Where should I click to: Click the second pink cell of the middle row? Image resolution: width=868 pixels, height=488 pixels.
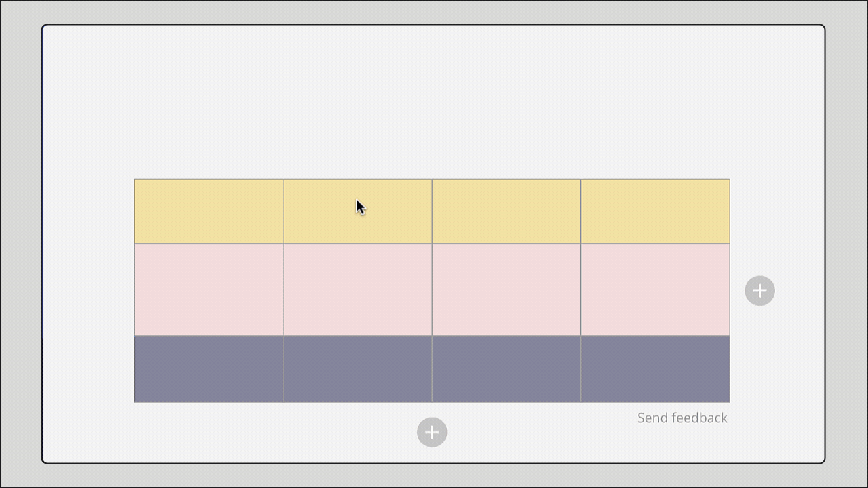tap(357, 289)
